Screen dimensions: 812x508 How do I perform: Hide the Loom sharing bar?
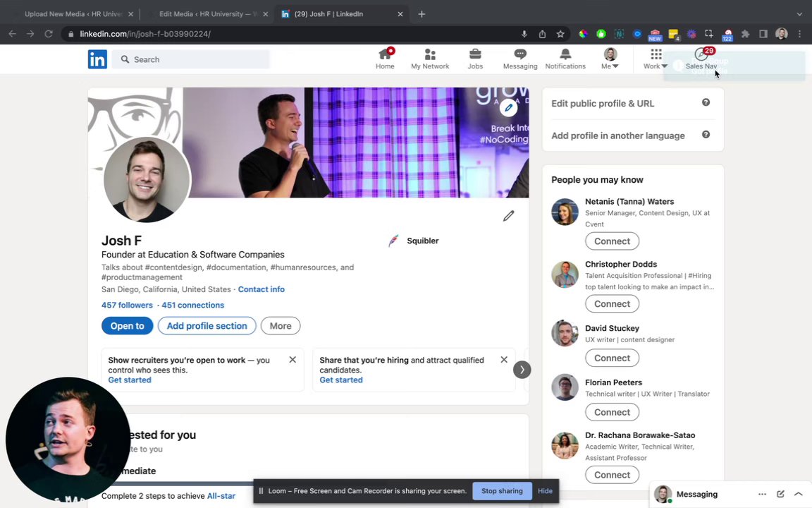(x=545, y=491)
